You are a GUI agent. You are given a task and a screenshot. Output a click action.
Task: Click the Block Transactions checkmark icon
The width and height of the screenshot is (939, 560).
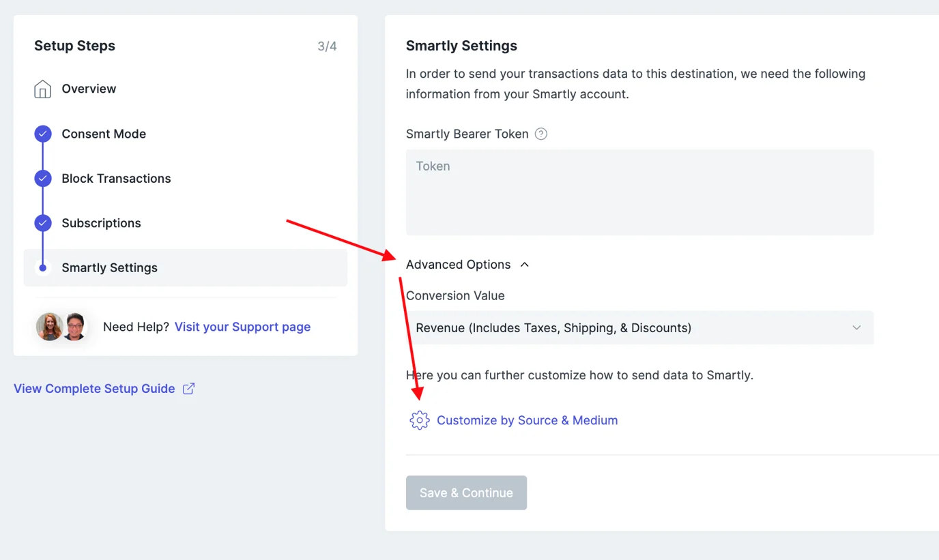pos(43,179)
